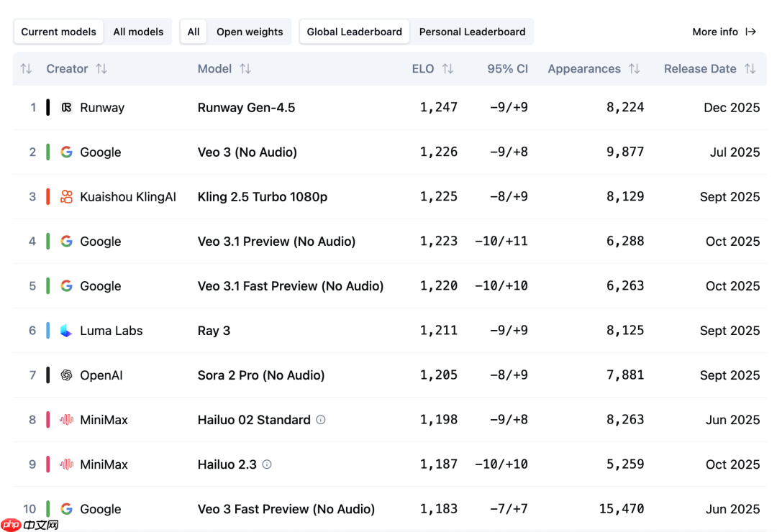Click the info icon next to Hailuo 2.3
This screenshot has width=777, height=532.
pyautogui.click(x=267, y=464)
